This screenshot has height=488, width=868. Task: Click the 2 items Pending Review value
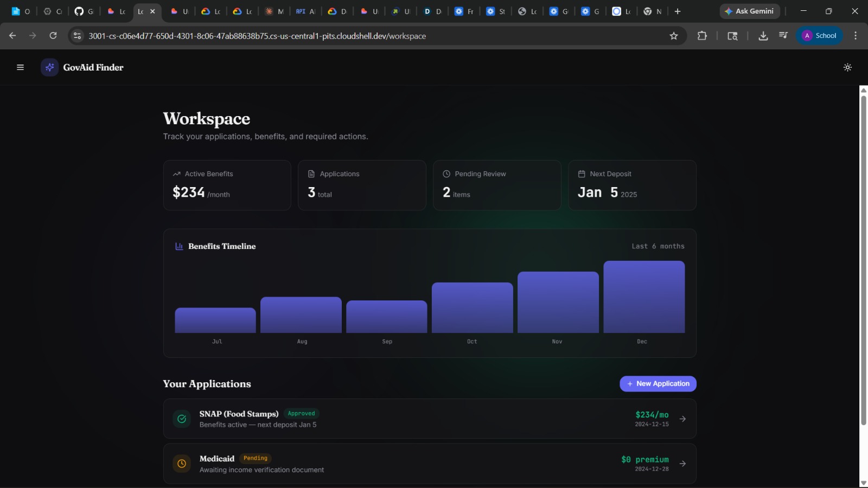click(x=456, y=192)
